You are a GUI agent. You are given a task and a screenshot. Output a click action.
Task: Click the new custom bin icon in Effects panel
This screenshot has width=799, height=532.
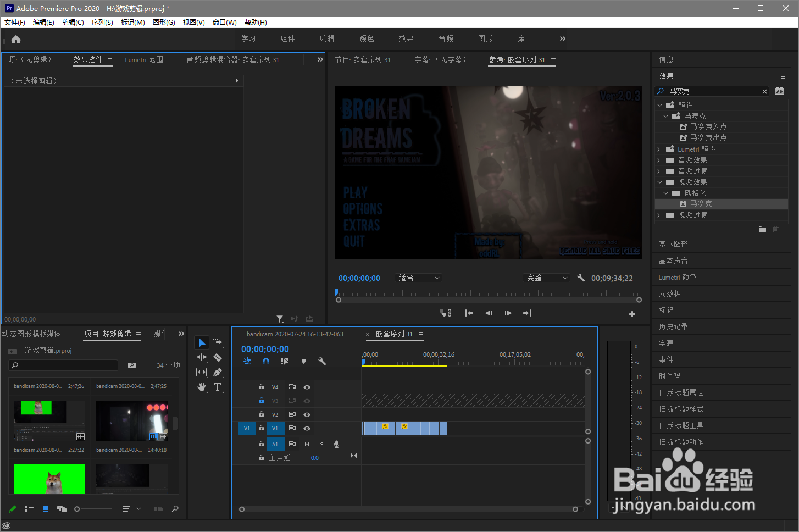point(762,229)
